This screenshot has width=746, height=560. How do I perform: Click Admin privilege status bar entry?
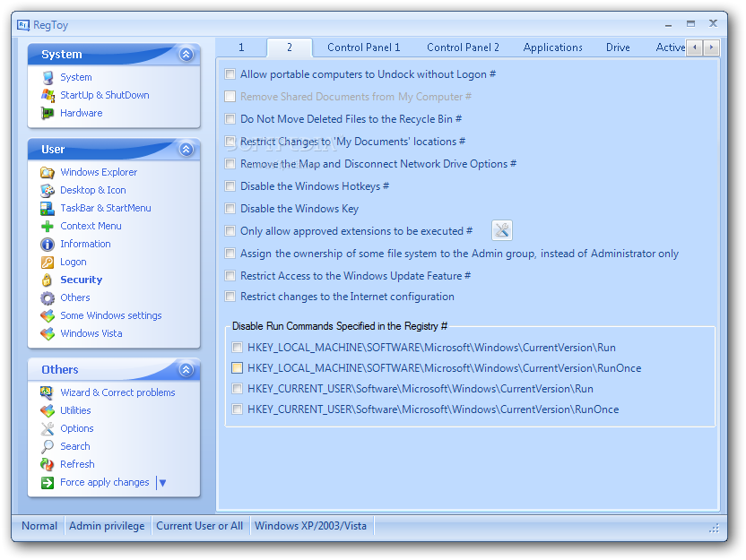click(x=107, y=526)
